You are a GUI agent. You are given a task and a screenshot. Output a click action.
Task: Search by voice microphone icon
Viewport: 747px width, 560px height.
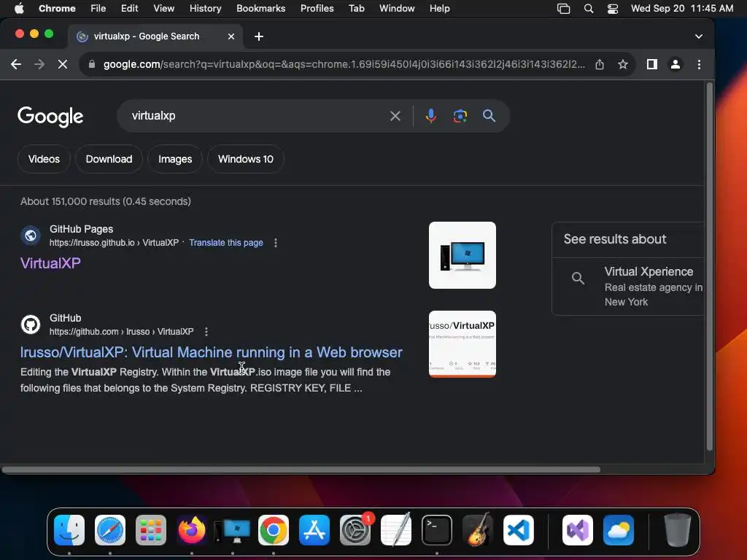[430, 116]
